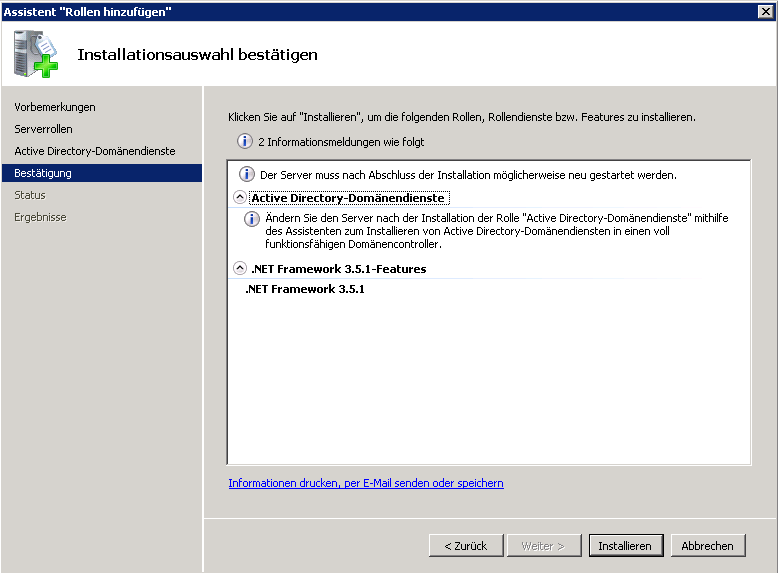Collapse the Active Directory-Domänendienste section chevron
Viewport: 778px width, 573px height.
(239, 198)
